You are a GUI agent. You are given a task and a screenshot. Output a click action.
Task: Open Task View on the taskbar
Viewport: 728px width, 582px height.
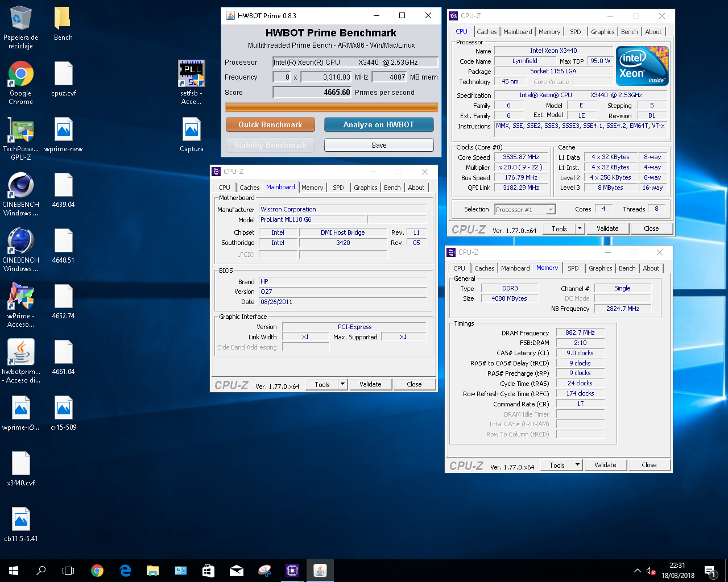(68, 571)
